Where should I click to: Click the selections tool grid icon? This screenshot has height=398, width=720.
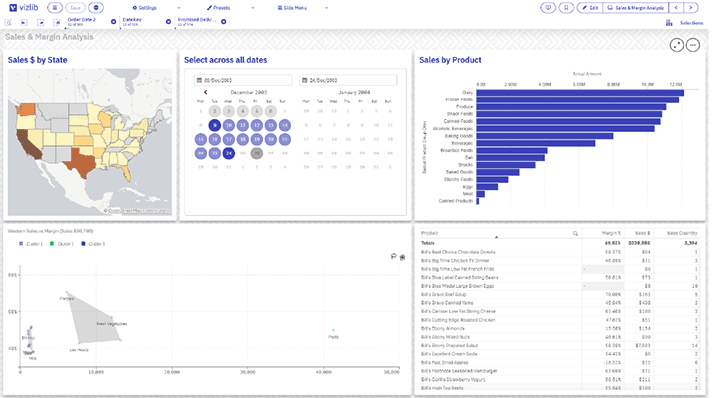click(x=669, y=22)
